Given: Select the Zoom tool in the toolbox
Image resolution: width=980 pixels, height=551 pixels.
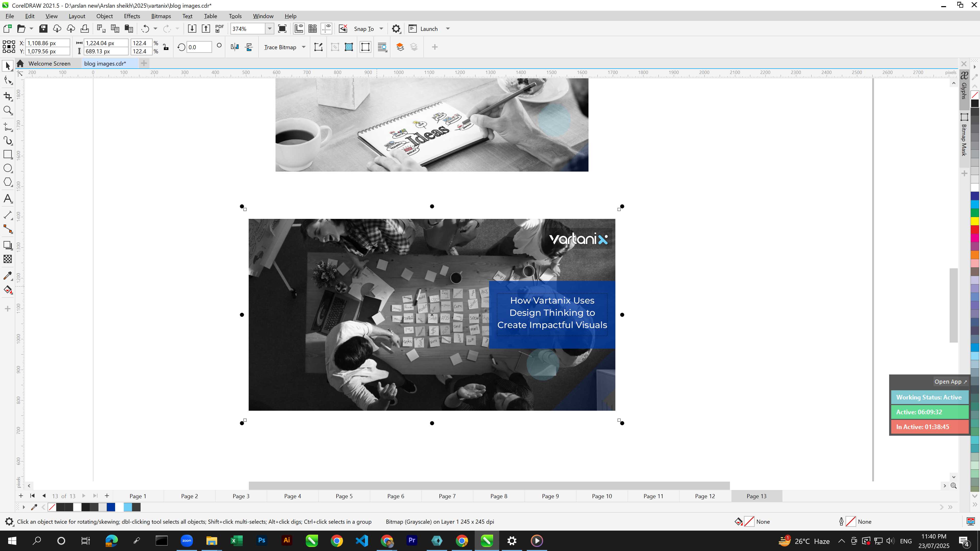Looking at the screenshot, I should [8, 111].
